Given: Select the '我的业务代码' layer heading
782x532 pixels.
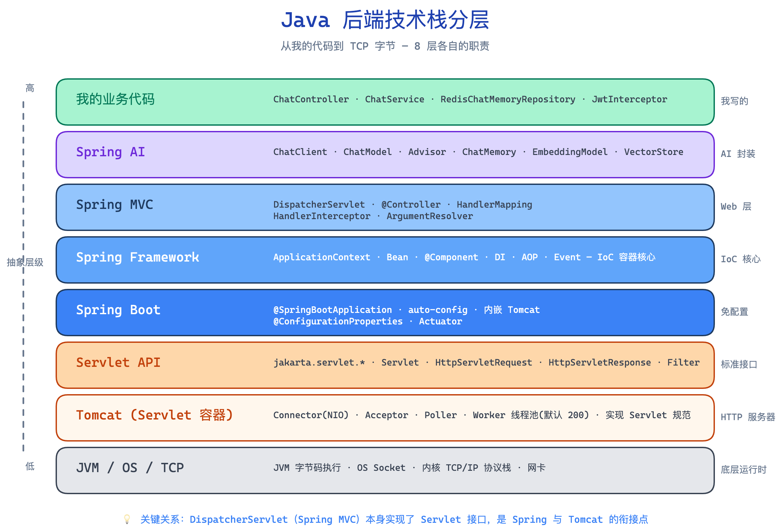Looking at the screenshot, I should [x=115, y=99].
